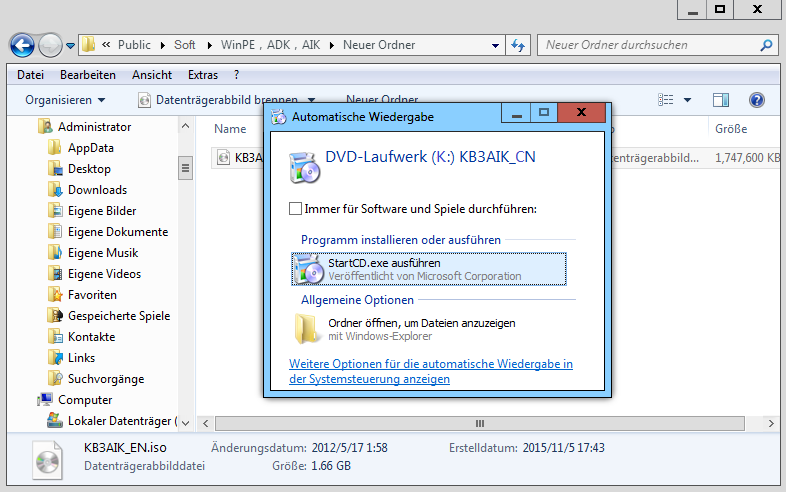Click the DVD-Laufwerk (K:) KB3AIK_CN drive icon
The height and width of the screenshot is (492, 786).
pyautogui.click(x=304, y=168)
